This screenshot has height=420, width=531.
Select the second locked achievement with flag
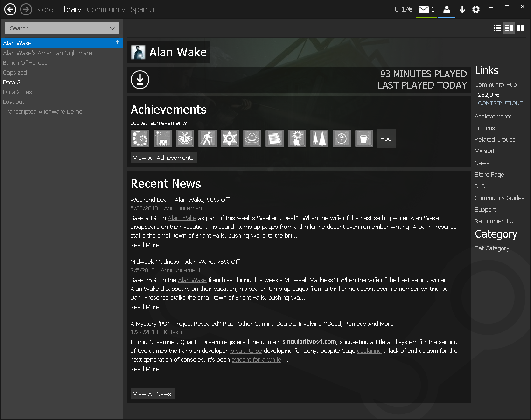tap(162, 138)
